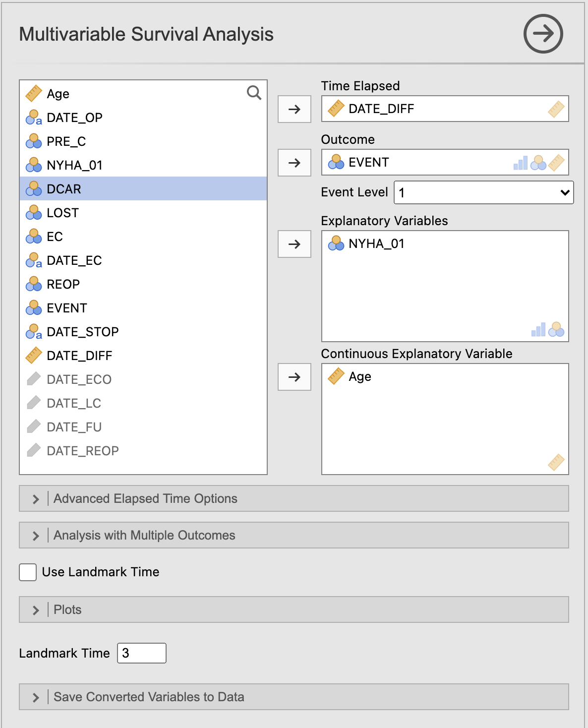This screenshot has height=728, width=588.
Task: Click arrow button beside Explanatory Variables box
Action: pyautogui.click(x=294, y=244)
